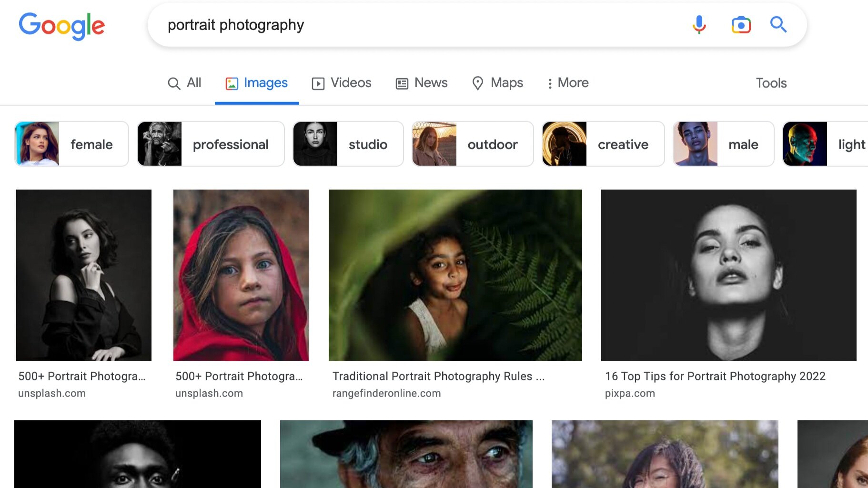Open the 500+ Portrait Photogra... title under the red hood photo
Screen dimensions: 868x488
coord(239,376)
